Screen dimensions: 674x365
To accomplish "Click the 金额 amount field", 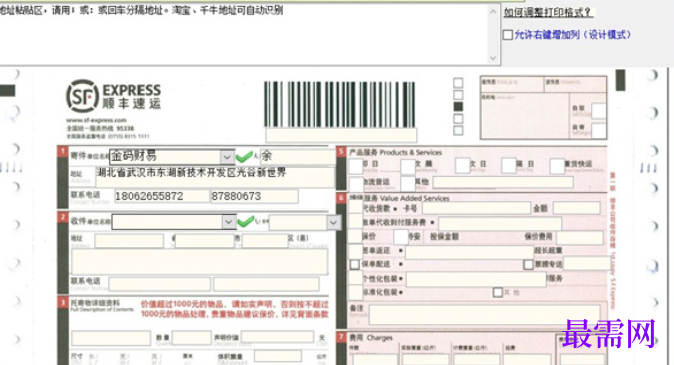I will point(576,208).
